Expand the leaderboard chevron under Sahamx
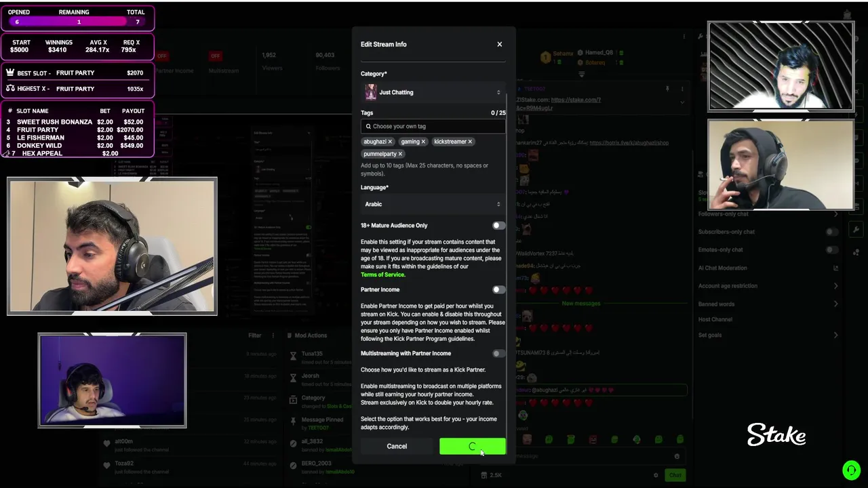868x488 pixels. click(x=581, y=74)
